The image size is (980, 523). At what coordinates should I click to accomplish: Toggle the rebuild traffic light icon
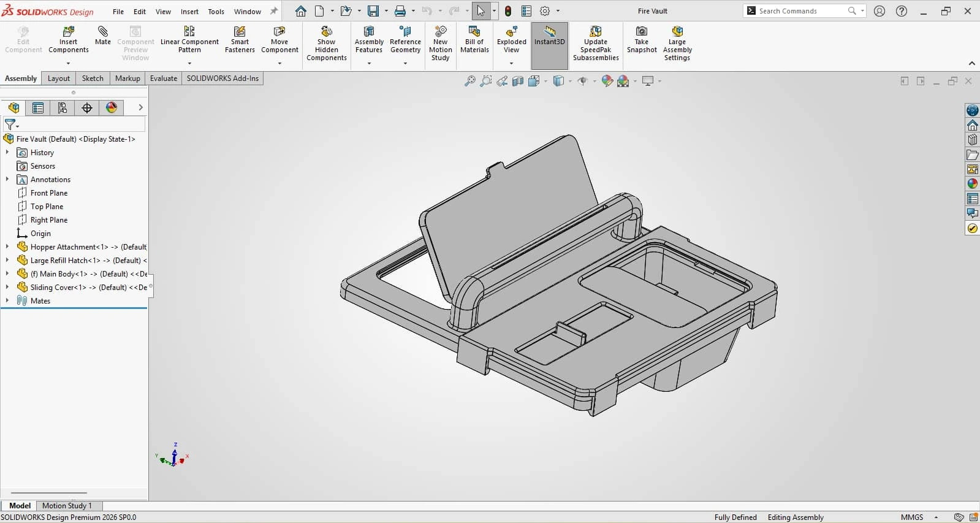coord(508,11)
